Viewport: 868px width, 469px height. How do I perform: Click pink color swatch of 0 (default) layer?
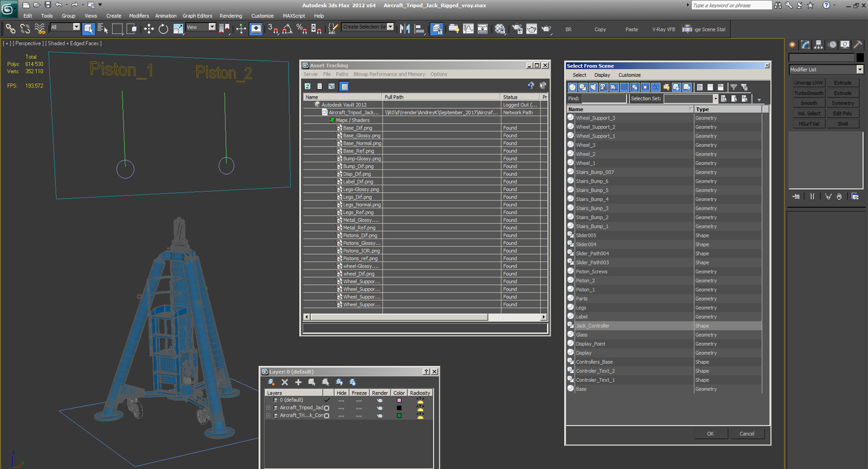tap(399, 400)
